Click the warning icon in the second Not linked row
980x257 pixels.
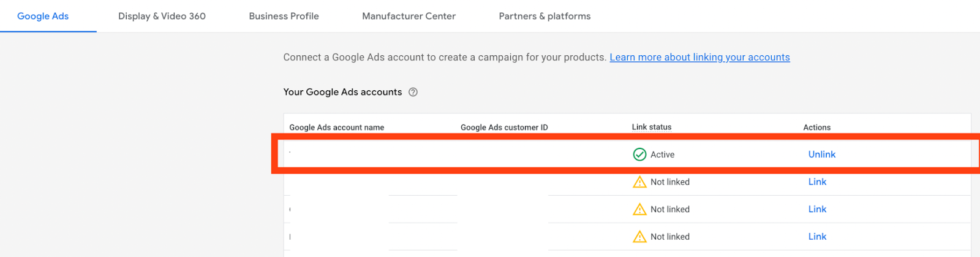pos(639,210)
